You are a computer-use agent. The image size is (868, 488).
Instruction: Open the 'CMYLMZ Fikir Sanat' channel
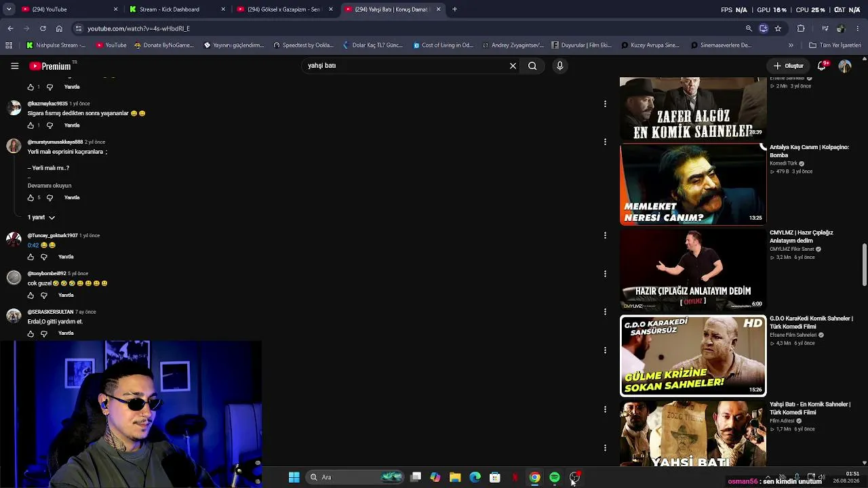[x=791, y=249]
